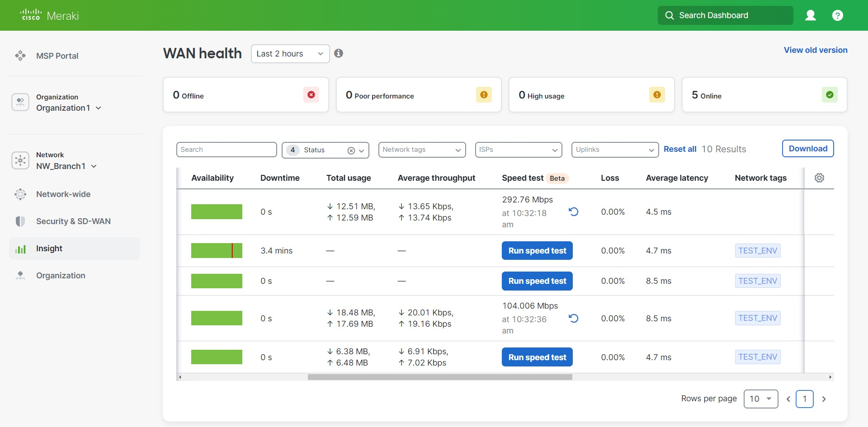Click the Security & SD-WAN shield icon

click(x=20, y=221)
